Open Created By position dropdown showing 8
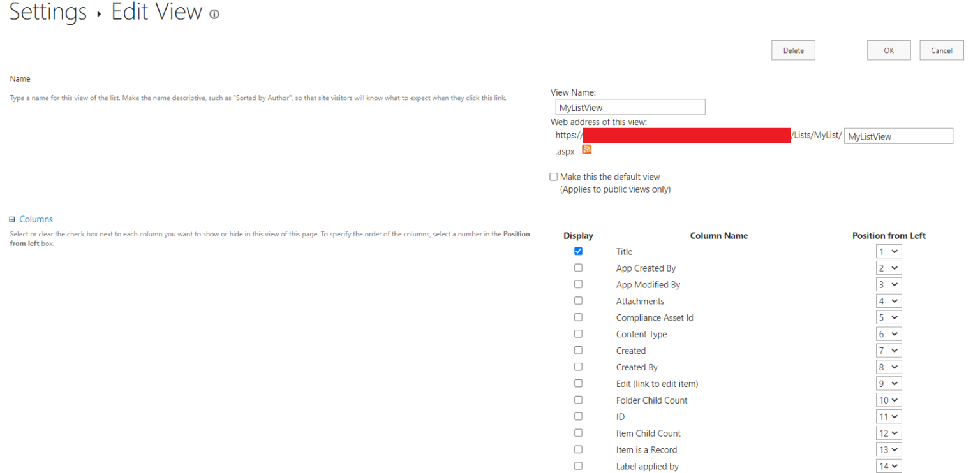Screen dimensions: 980x473 coord(889,367)
